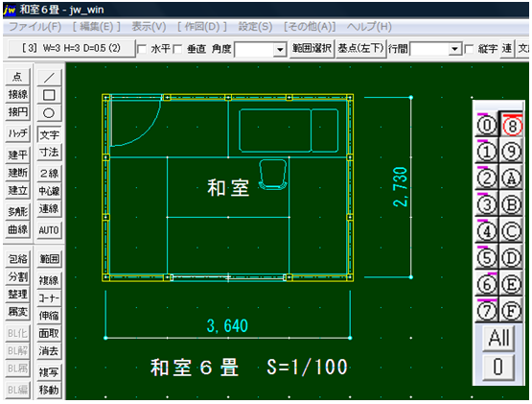The height and width of the screenshot is (404, 532).
Task: Click the 連 button in control bar
Action: (507, 49)
